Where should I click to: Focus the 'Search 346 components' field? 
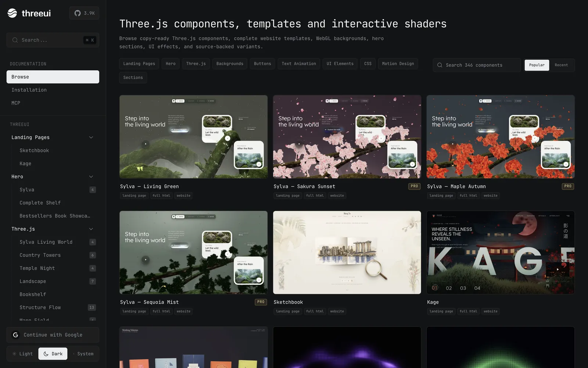pyautogui.click(x=477, y=65)
